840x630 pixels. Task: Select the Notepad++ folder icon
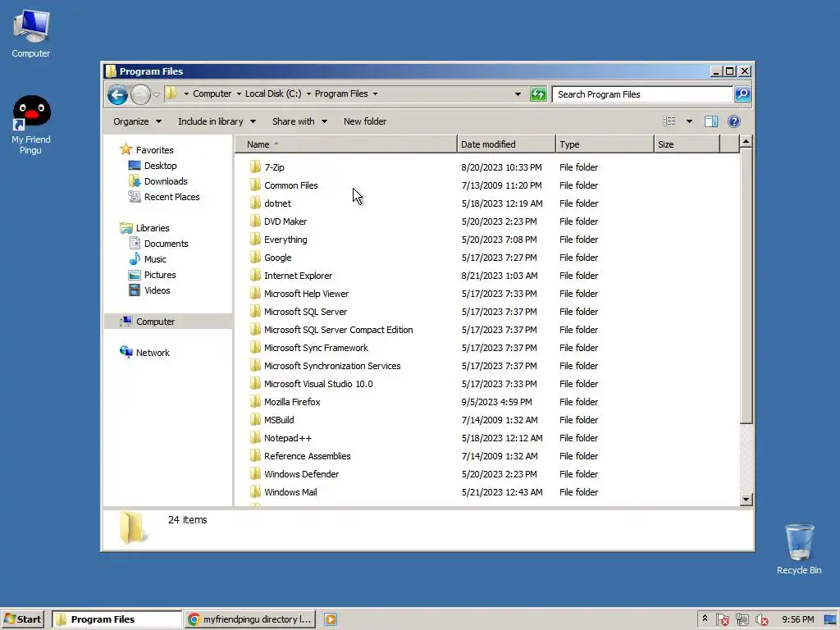click(x=256, y=438)
